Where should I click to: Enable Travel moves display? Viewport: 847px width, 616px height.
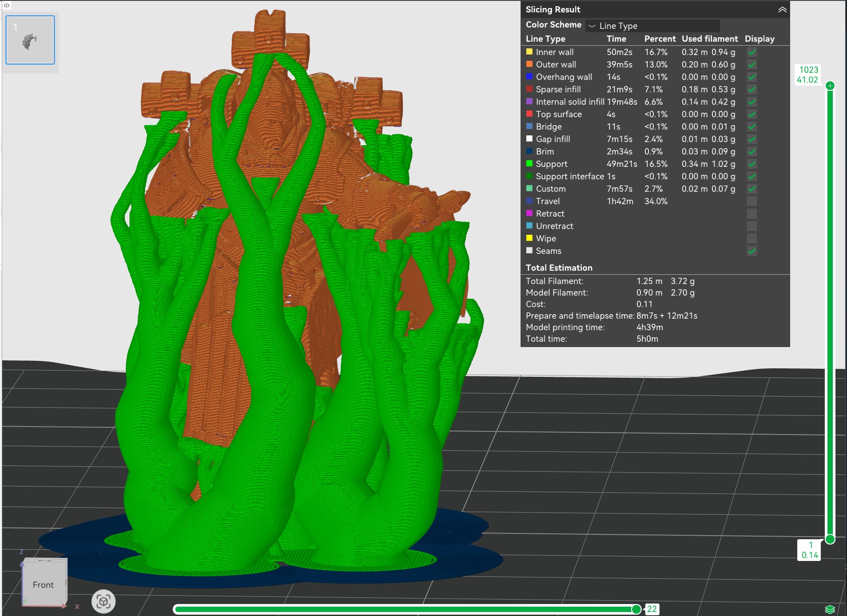point(752,201)
